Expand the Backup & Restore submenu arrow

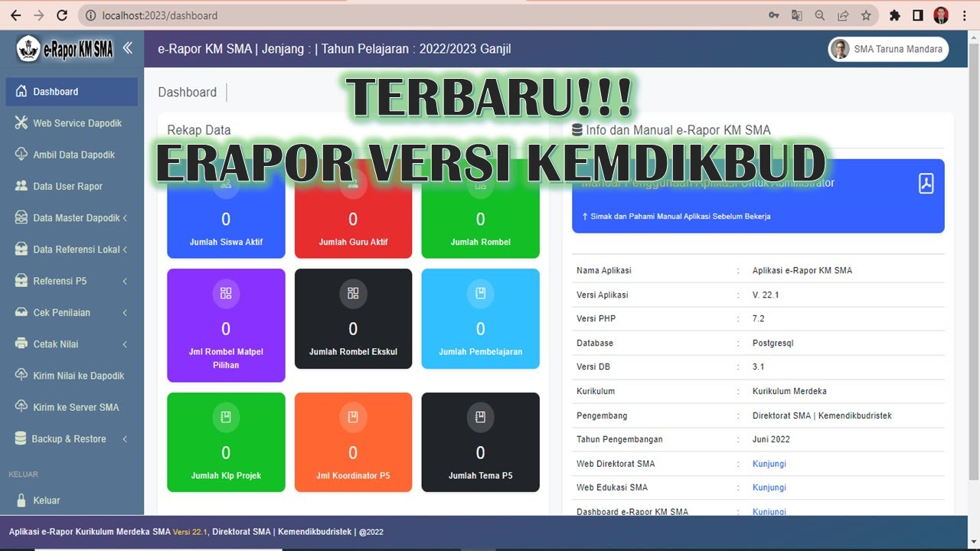tap(125, 439)
